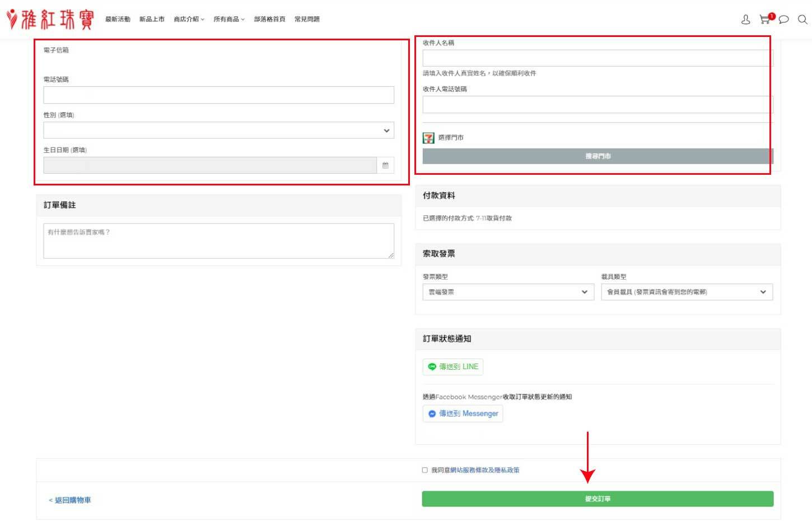Click the 7-ELEVEN store icon next to 選擇門市
This screenshot has width=812, height=521.
tap(428, 137)
